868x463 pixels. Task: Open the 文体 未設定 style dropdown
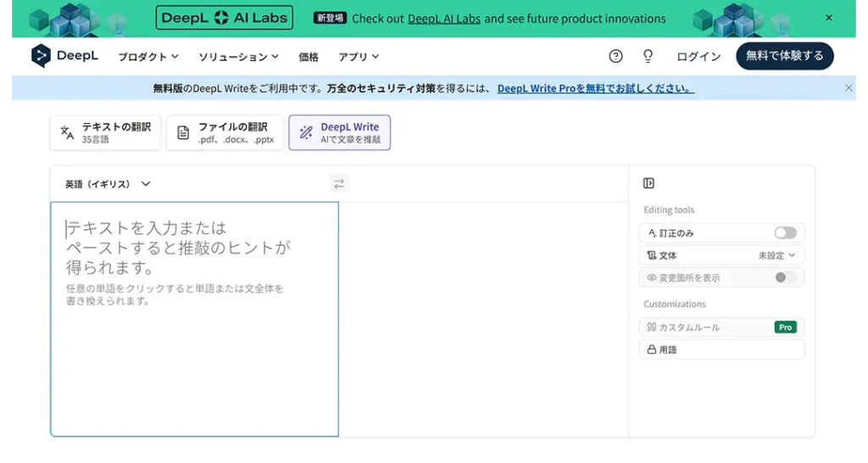click(721, 255)
